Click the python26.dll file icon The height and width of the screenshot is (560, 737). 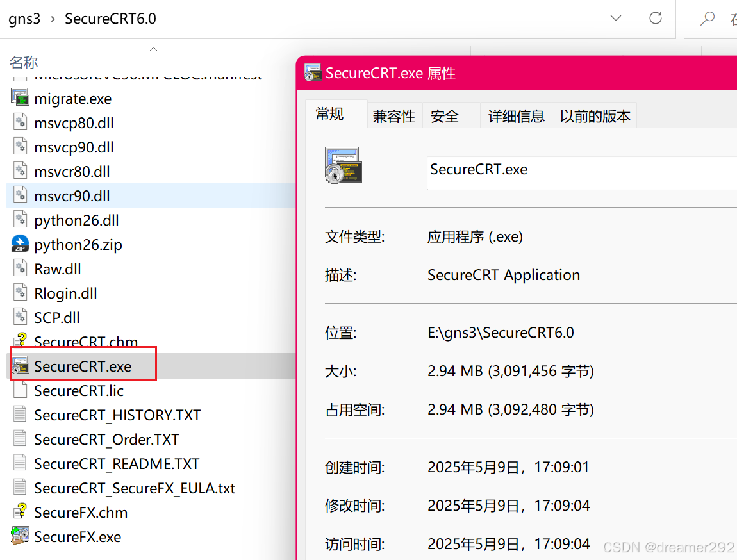click(21, 220)
